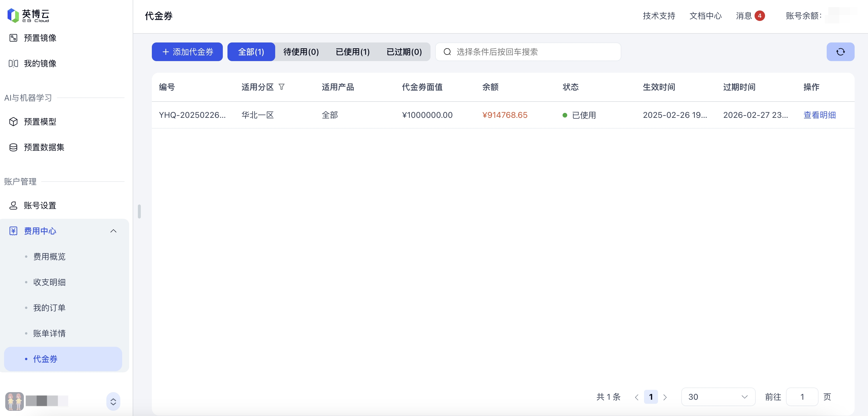Click the 预置数据集 database icon
Viewport: 868px width, 416px height.
(x=13, y=147)
